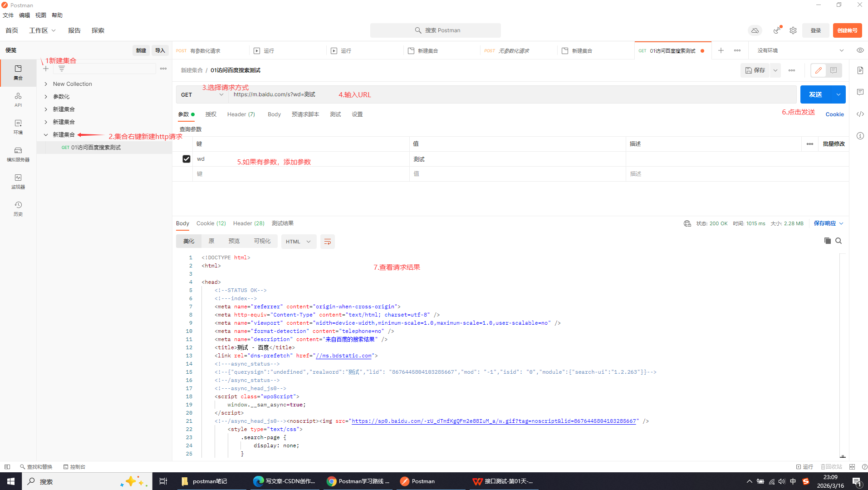This screenshot has width=868, height=490.
Task: Click the environment quick look eye icon
Action: [x=860, y=50]
